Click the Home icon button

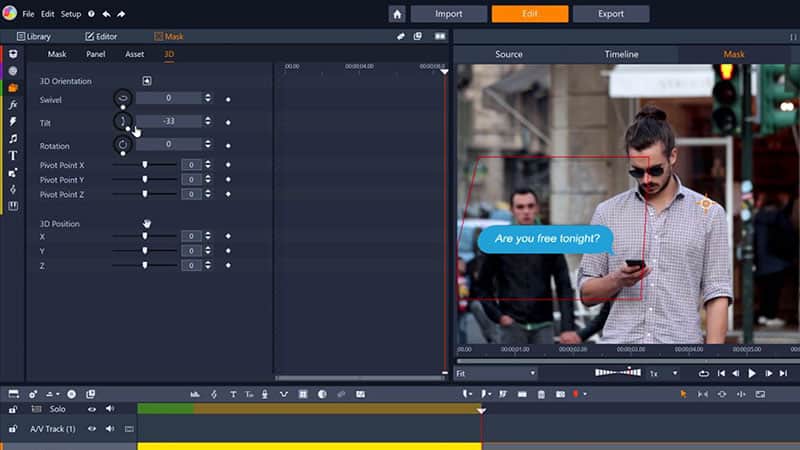point(397,14)
